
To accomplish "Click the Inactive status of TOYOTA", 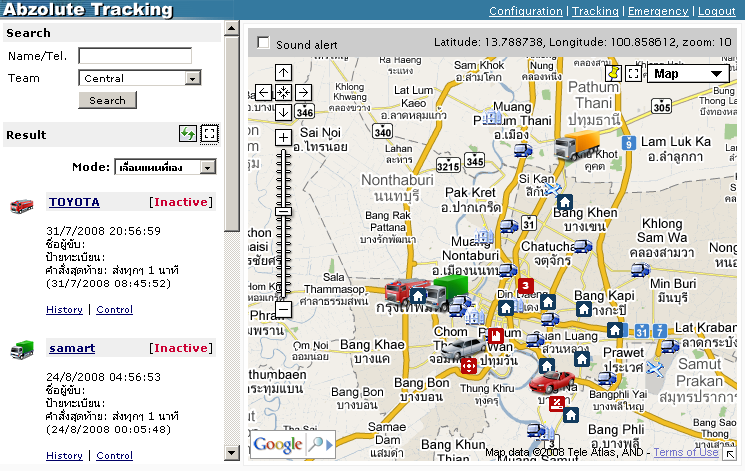I will coord(181,202).
